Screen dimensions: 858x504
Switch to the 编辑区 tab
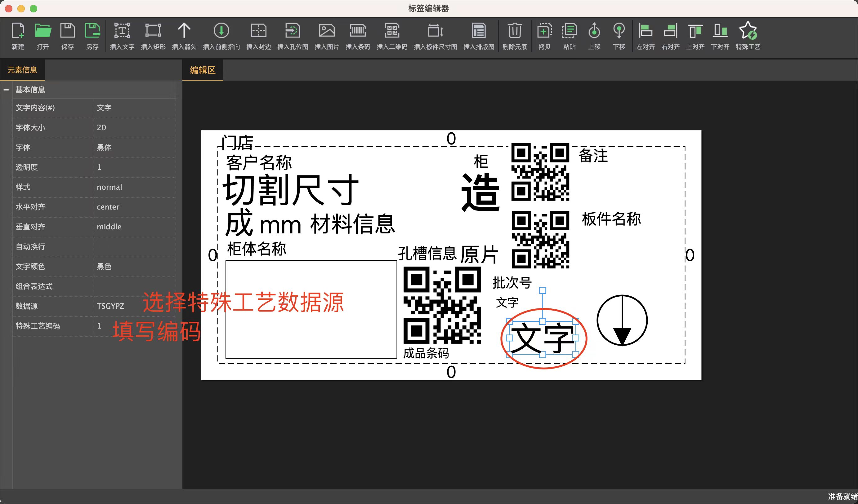click(x=203, y=70)
